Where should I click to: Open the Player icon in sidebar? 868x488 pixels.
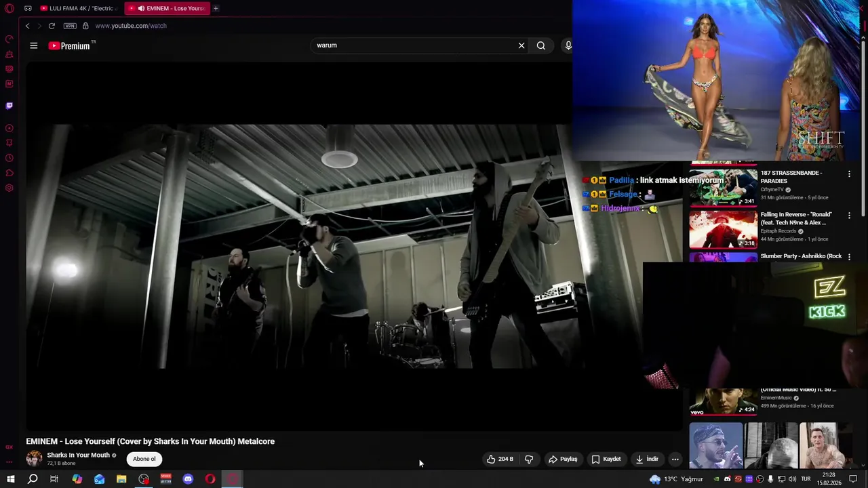(x=9, y=128)
